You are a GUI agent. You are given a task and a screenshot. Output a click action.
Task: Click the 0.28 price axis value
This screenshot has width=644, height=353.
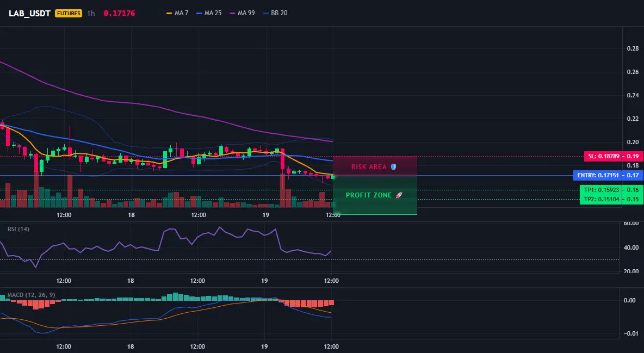[x=633, y=48]
